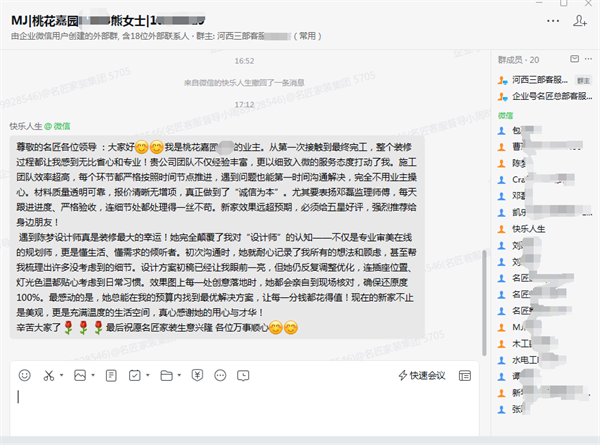Image resolution: width=600 pixels, height=445 pixels.
Task: Click sender name 快乐人生 above the message
Action: point(26,126)
